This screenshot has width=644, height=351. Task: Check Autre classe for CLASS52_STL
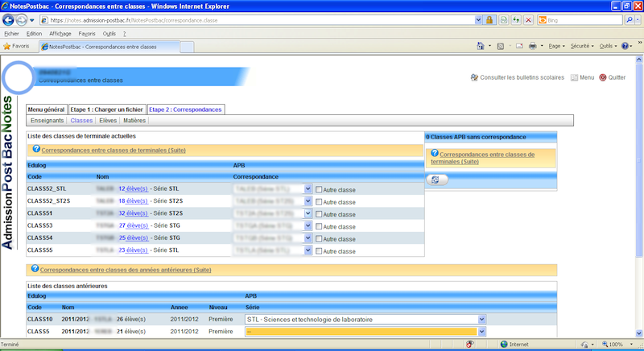(320, 190)
